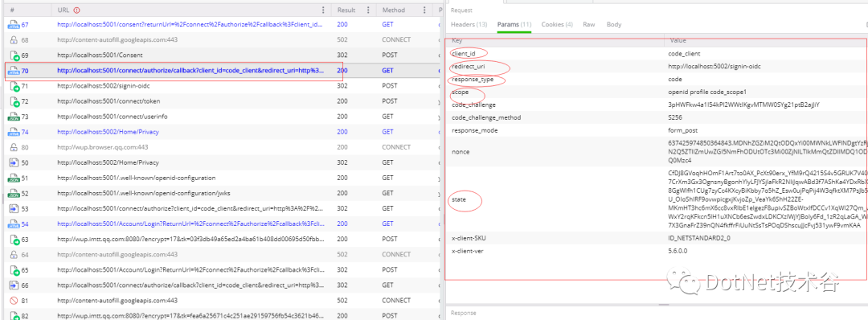This screenshot has width=868, height=320.
Task: Open the URL column options menu
Action: click(324, 10)
